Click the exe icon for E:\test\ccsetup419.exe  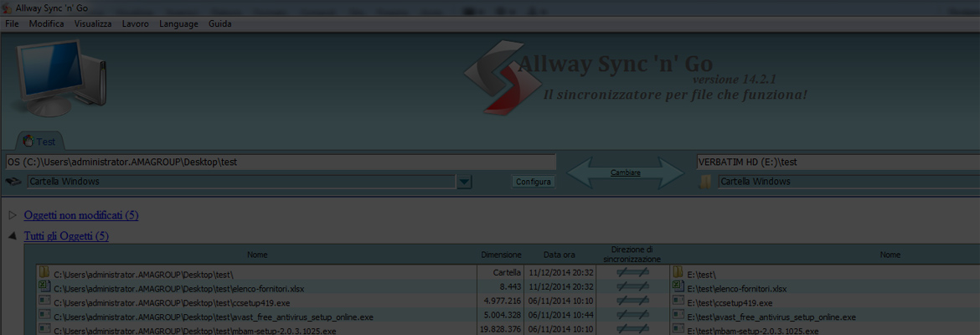coord(678,301)
